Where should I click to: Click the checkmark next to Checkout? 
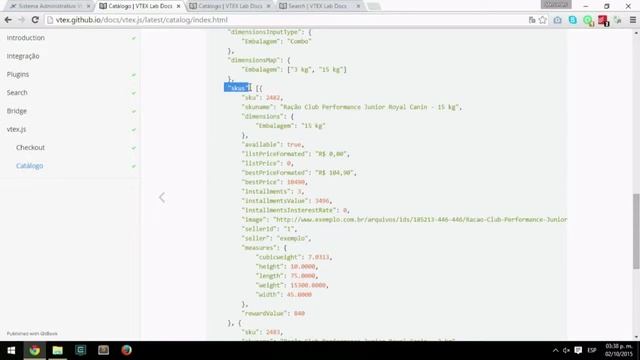133,148
